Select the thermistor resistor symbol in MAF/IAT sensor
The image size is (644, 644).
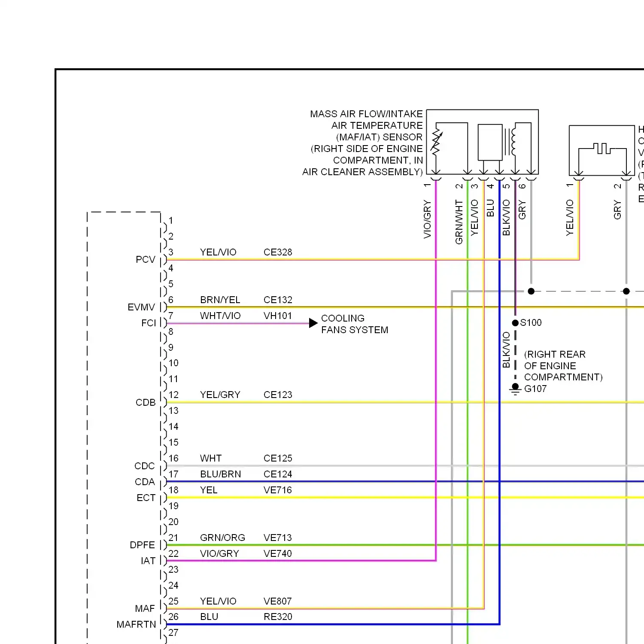[x=436, y=142]
